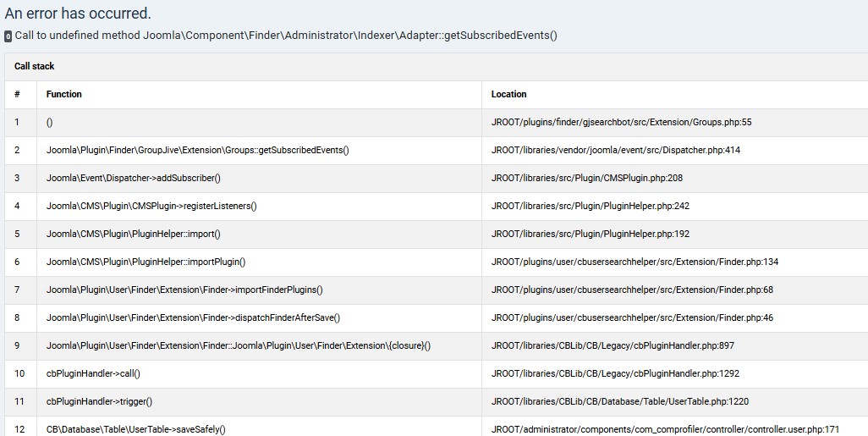Click Finder->importFinderPlugins() function cell

click(184, 290)
